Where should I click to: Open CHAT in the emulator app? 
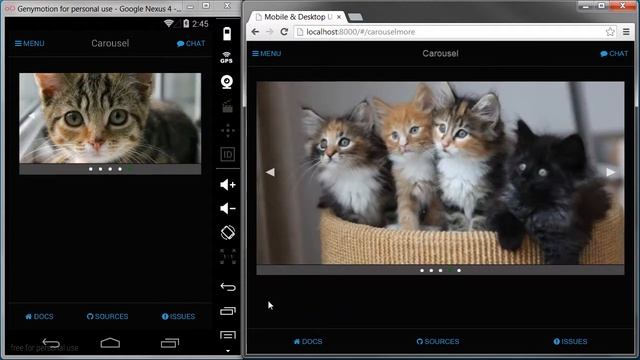coord(191,43)
